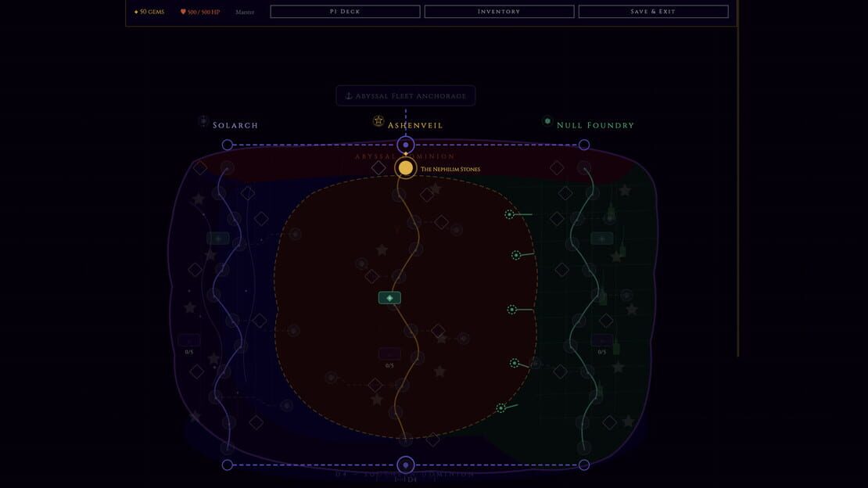
Task: Click the Null Foundry emblem icon
Action: point(547,121)
